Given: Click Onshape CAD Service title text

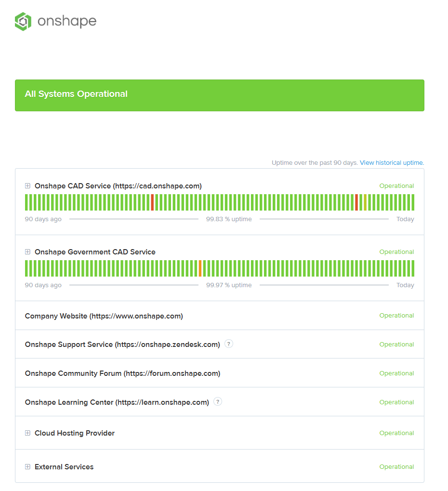Looking at the screenshot, I should (118, 186).
